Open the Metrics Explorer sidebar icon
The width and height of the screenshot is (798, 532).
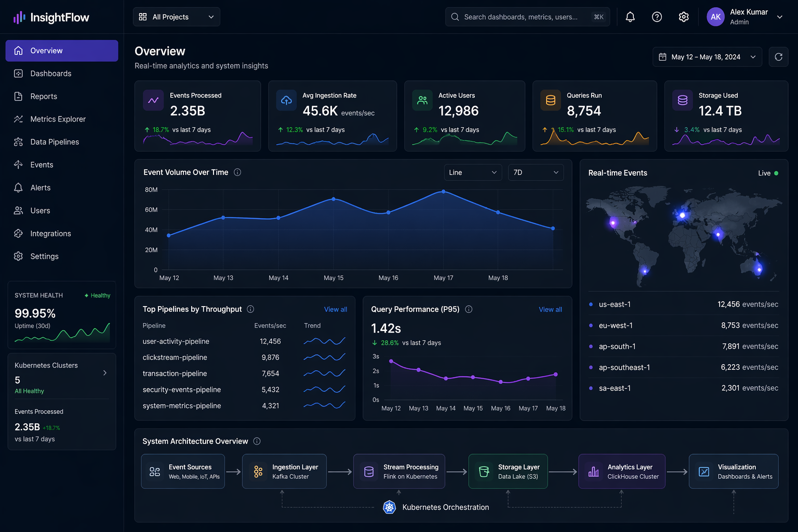[18, 119]
